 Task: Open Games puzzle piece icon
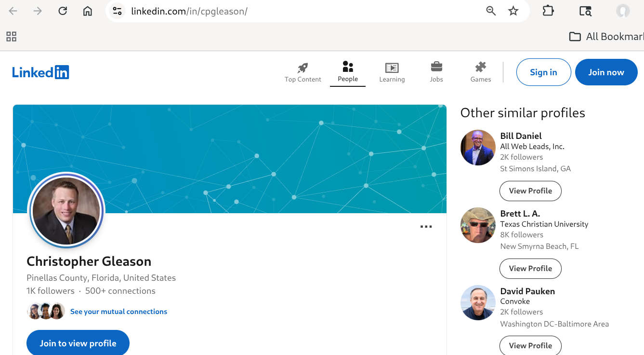(480, 67)
